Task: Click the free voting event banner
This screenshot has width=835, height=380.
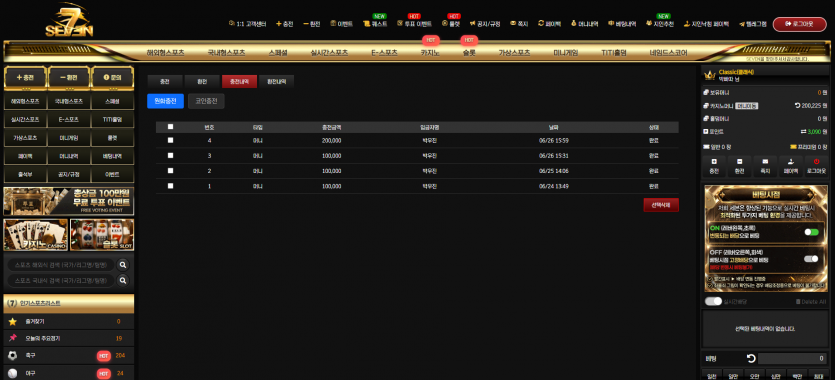Action: [x=69, y=201]
